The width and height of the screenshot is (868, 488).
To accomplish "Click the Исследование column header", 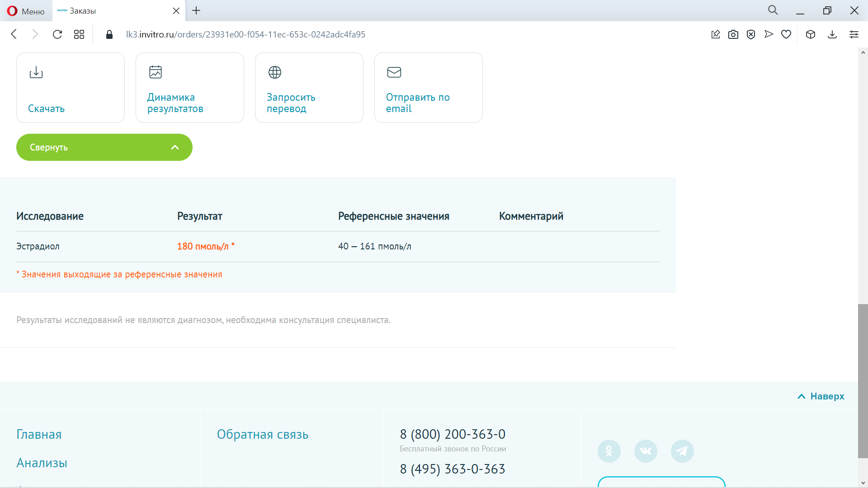I will click(50, 216).
